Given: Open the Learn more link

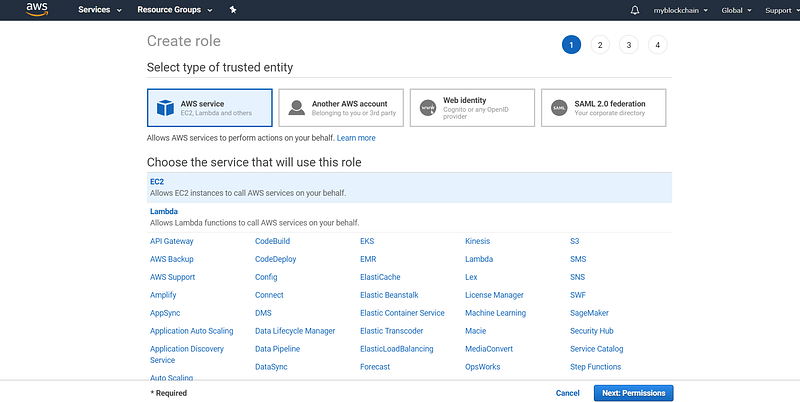Looking at the screenshot, I should click(356, 138).
